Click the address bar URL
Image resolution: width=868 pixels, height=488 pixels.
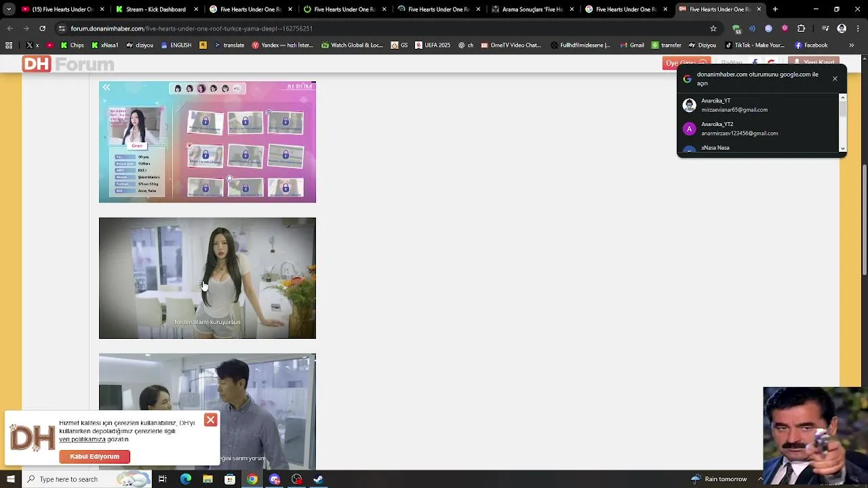tap(191, 28)
